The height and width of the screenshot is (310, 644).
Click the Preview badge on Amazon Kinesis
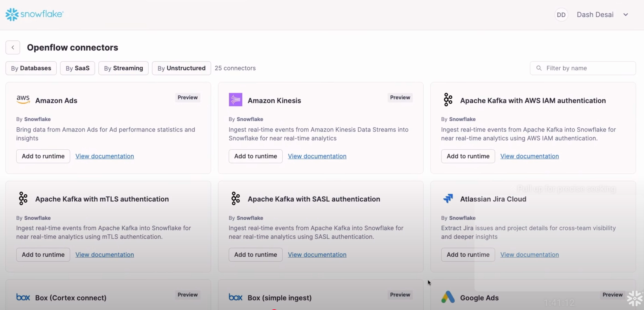pos(400,97)
